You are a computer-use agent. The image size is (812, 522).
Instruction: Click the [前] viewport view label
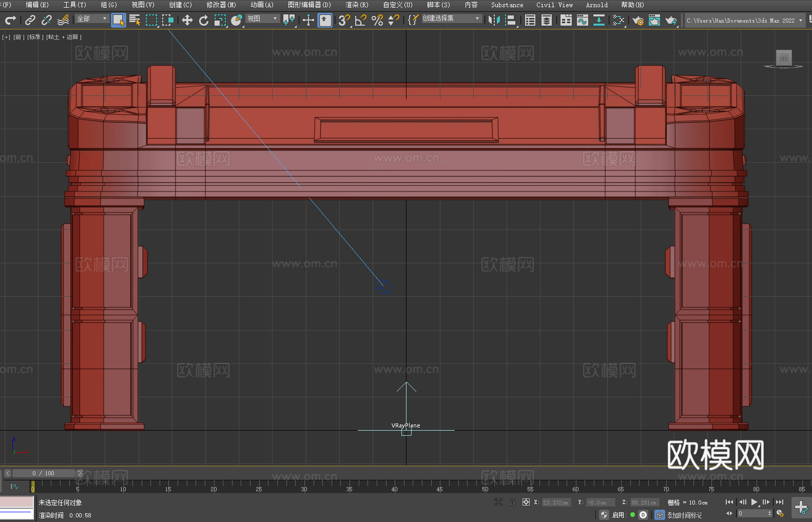coord(18,37)
